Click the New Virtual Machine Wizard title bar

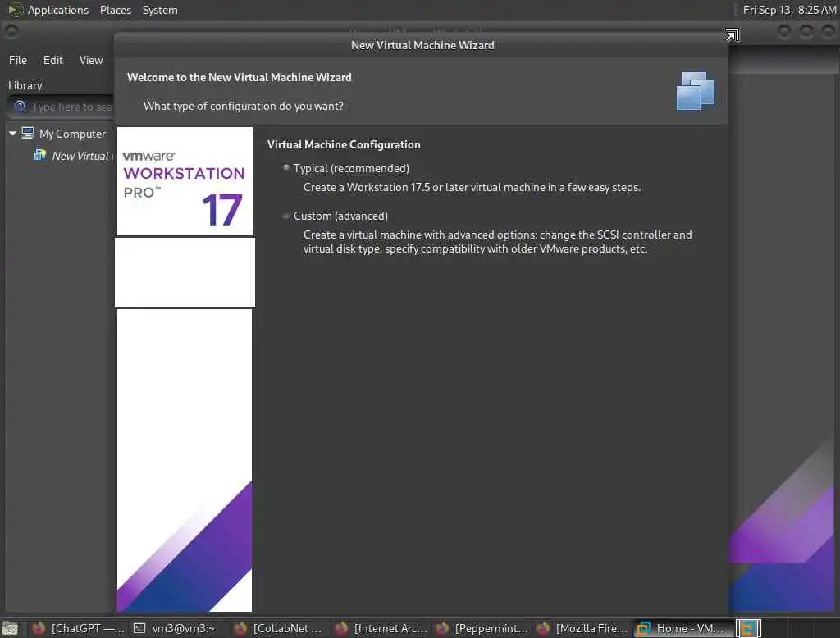[x=422, y=45]
